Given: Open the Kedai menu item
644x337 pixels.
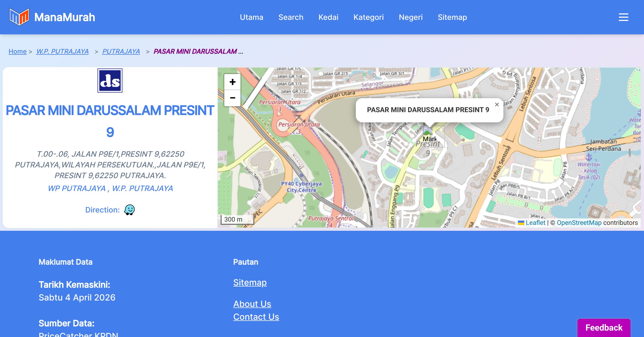Looking at the screenshot, I should (328, 17).
